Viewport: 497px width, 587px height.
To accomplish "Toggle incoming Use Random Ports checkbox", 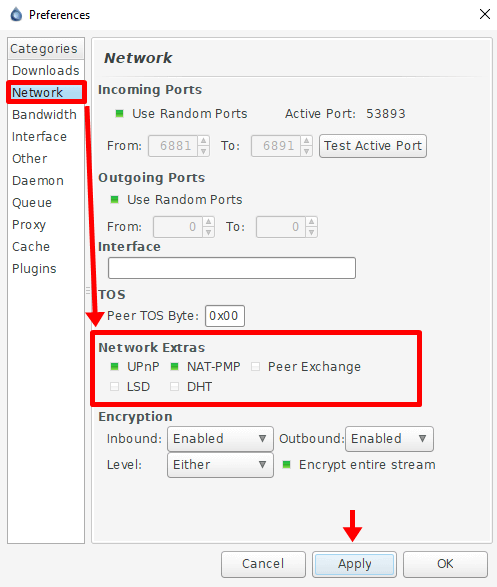I will point(119,113).
